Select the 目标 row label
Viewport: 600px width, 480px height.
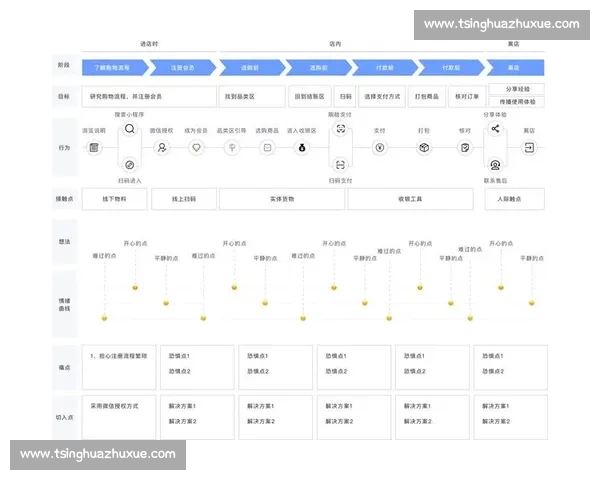click(x=64, y=96)
